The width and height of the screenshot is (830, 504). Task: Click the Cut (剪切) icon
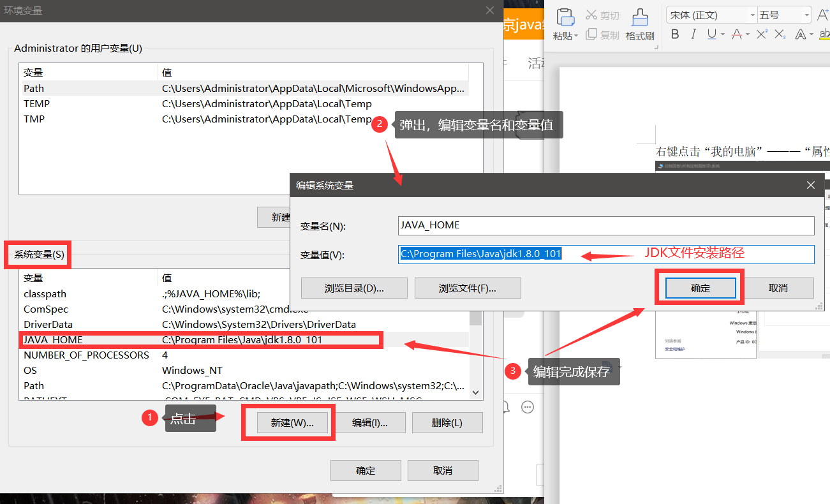[x=591, y=14]
